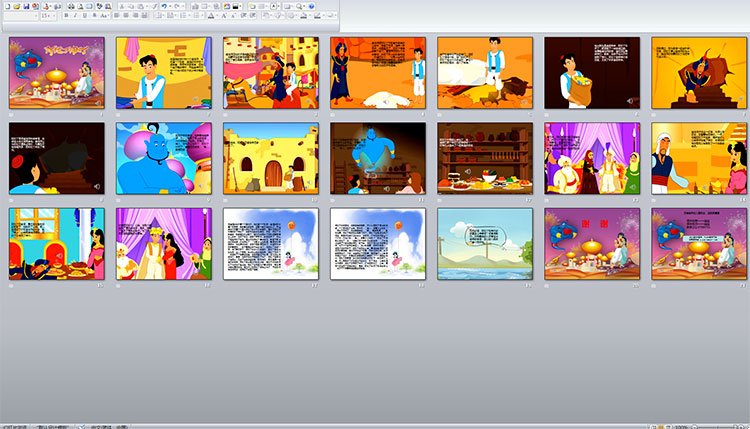Select slide 12 thumbnail of food on shelves
The image size is (750, 429).
coord(485,158)
